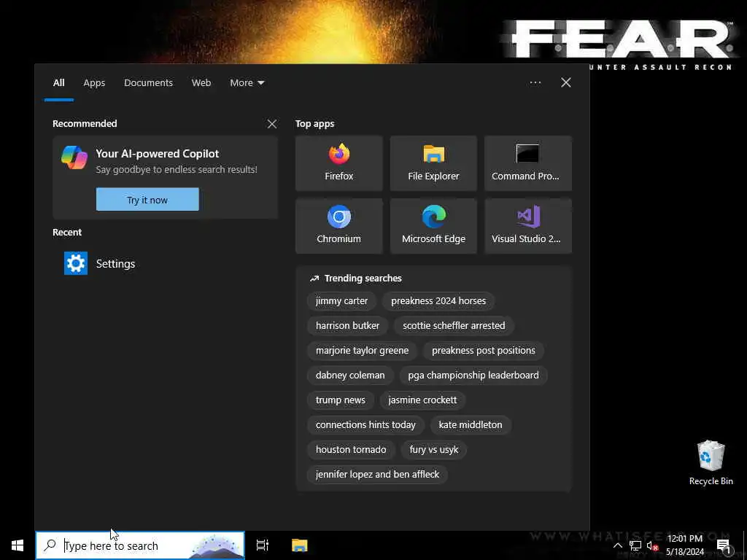Click the Try it now button
Image resolution: width=747 pixels, height=560 pixels.
(x=147, y=200)
